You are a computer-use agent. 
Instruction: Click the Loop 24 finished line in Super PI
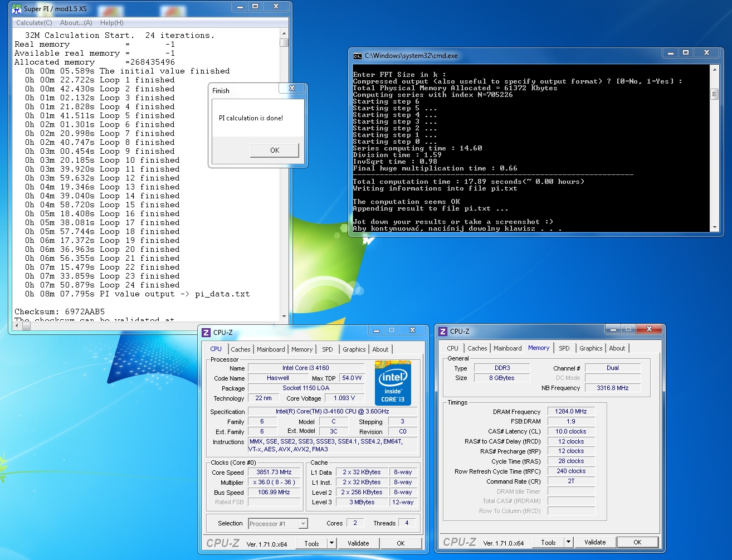(x=103, y=285)
